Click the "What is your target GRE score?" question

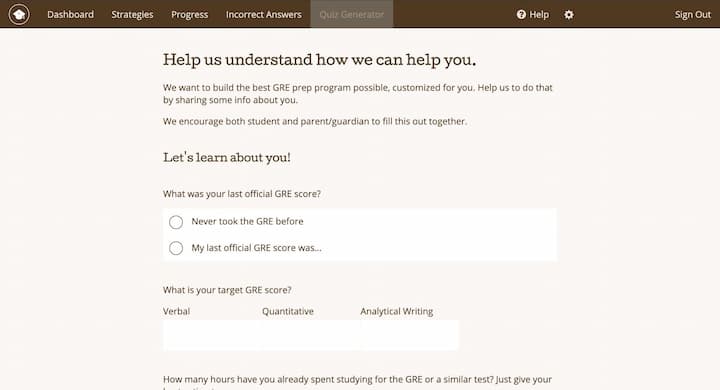[227, 290]
